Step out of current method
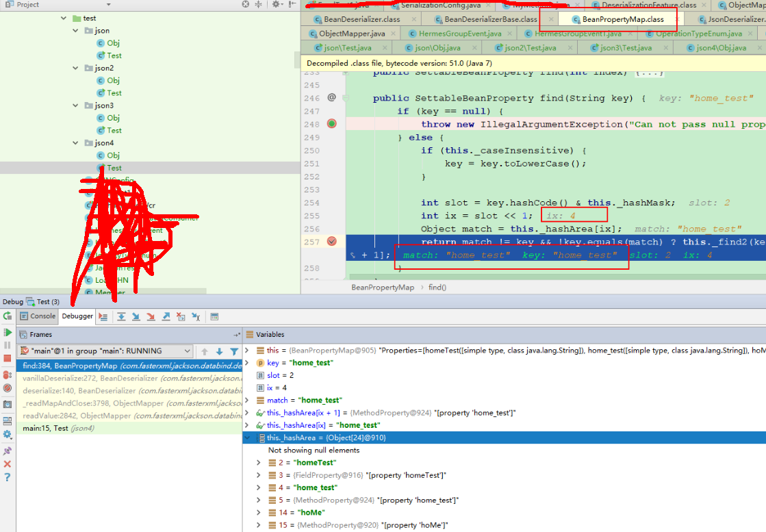The image size is (766, 532). pyautogui.click(x=166, y=316)
